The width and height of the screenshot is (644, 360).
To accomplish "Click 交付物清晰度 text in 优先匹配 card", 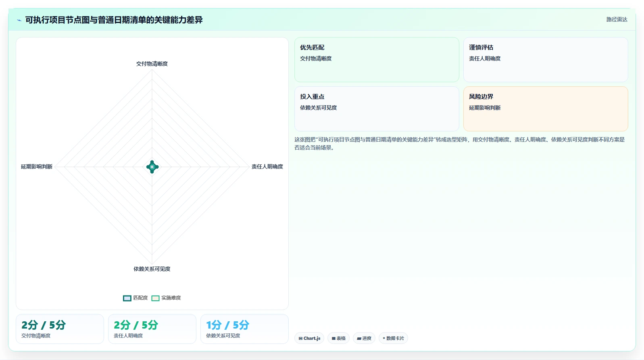I will point(316,58).
